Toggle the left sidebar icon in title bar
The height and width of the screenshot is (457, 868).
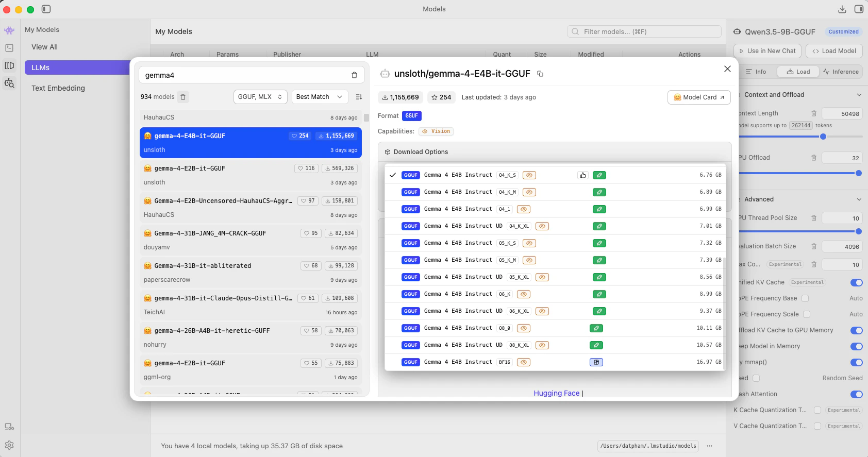coord(46,9)
